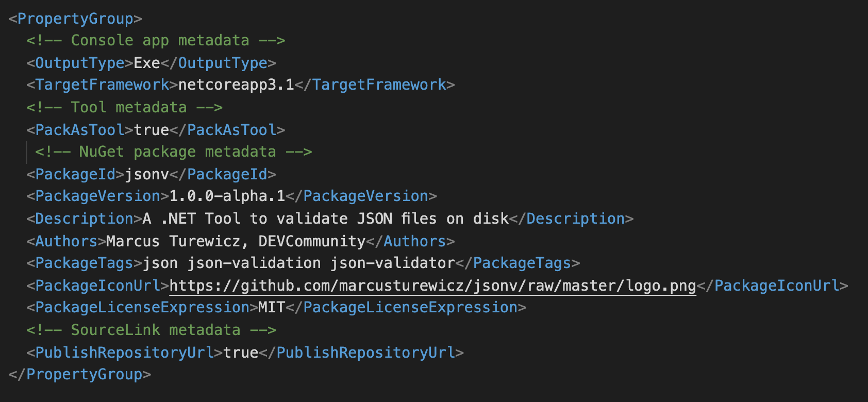Place cursor on the Exe value
The height and width of the screenshot is (402, 868).
tap(147, 63)
